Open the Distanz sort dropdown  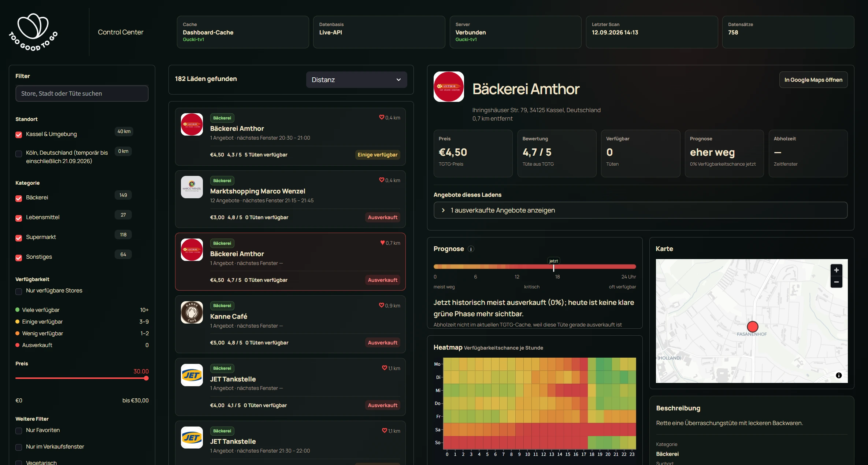pyautogui.click(x=356, y=80)
